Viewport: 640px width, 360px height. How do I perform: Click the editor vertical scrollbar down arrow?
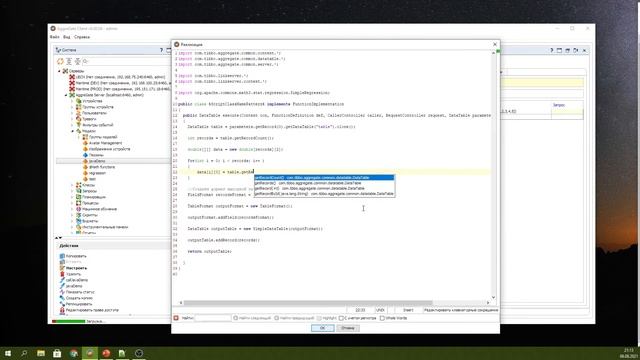click(493, 297)
